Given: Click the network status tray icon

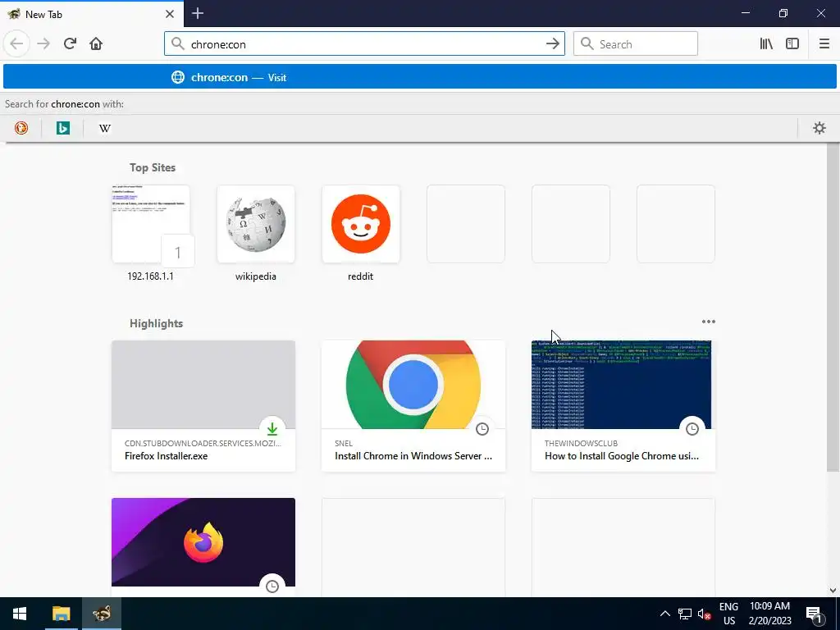Looking at the screenshot, I should 685,614.
